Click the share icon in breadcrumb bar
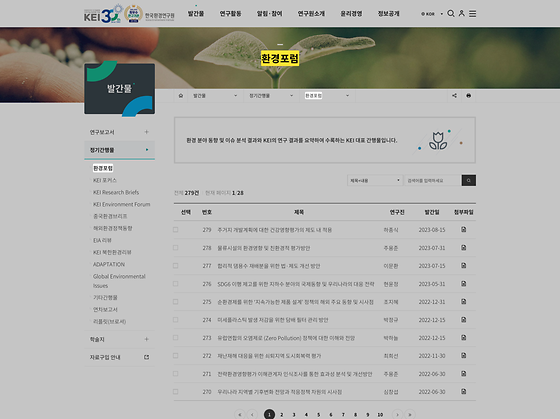560x419 pixels. [x=454, y=96]
